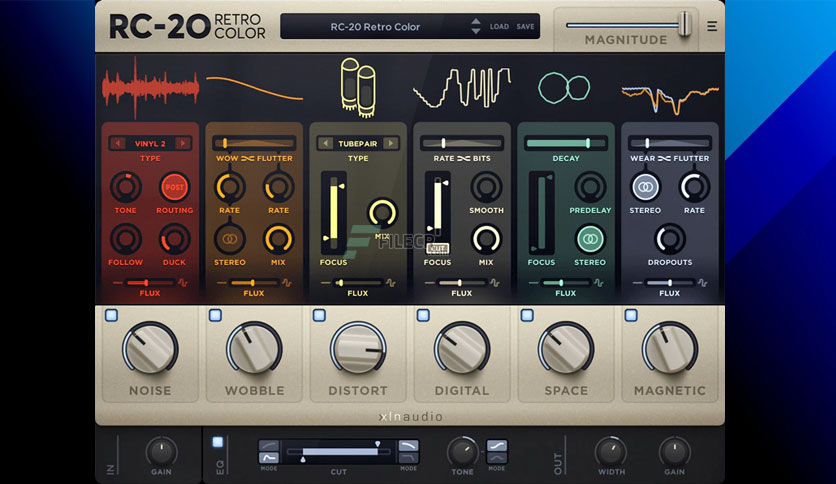Click the flux wave icon in Magnetic module
The width and height of the screenshot is (836, 484).
[703, 283]
